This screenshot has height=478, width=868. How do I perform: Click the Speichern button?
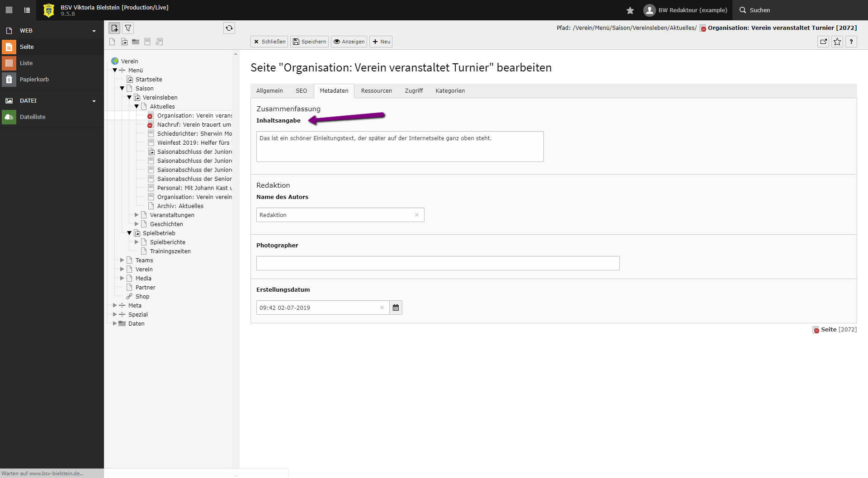point(309,42)
